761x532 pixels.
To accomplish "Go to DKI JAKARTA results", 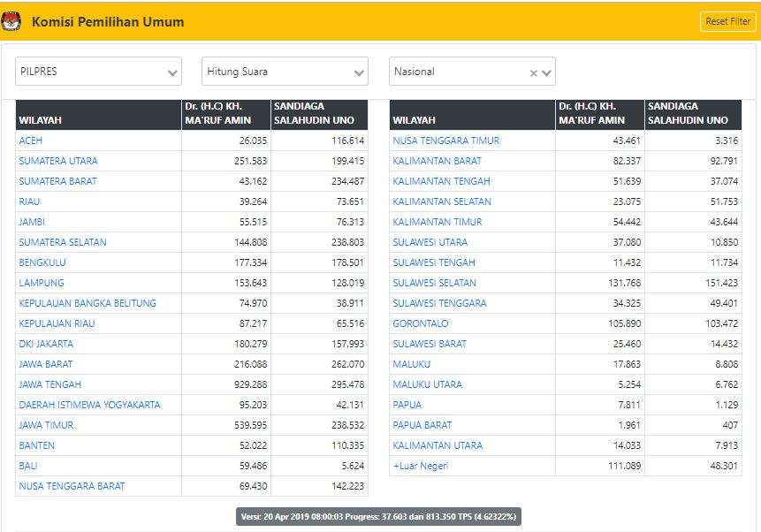I will click(46, 344).
